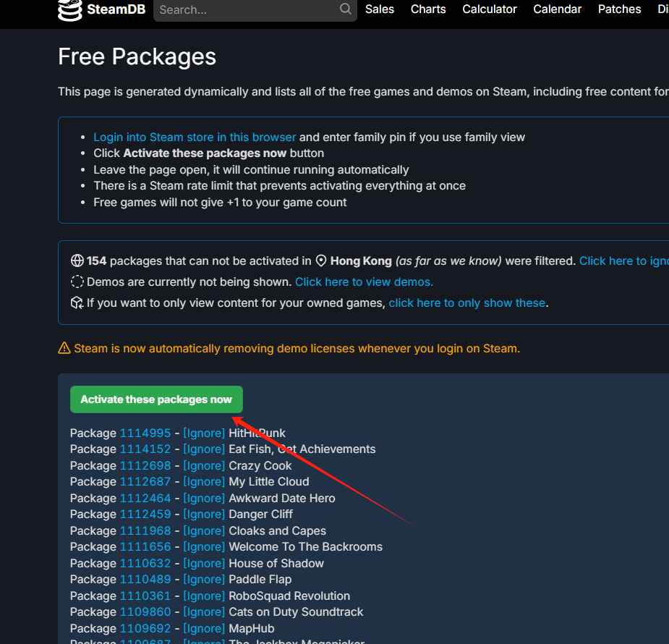Click the Danger Cliff package name

[x=260, y=514]
